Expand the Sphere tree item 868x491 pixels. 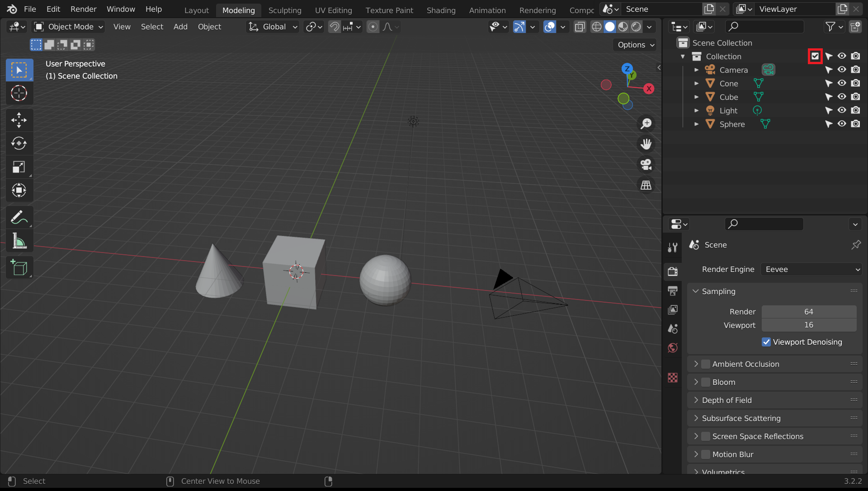(x=697, y=124)
